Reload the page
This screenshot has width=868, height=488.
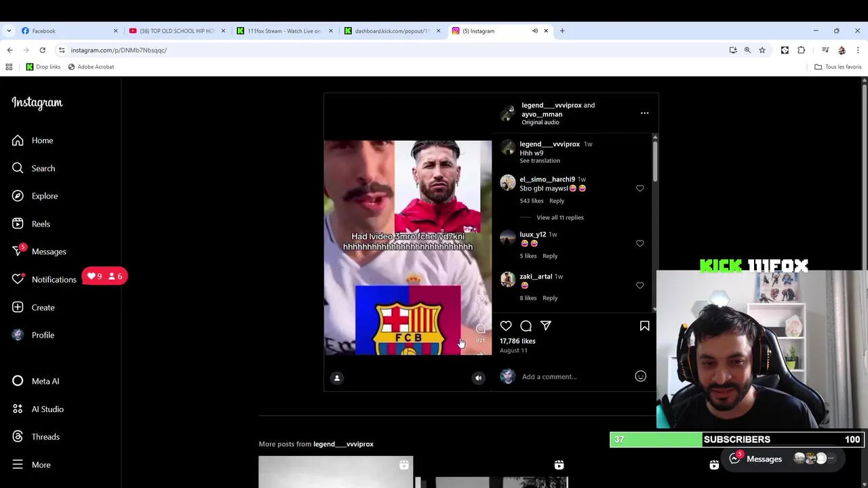pos(42,50)
